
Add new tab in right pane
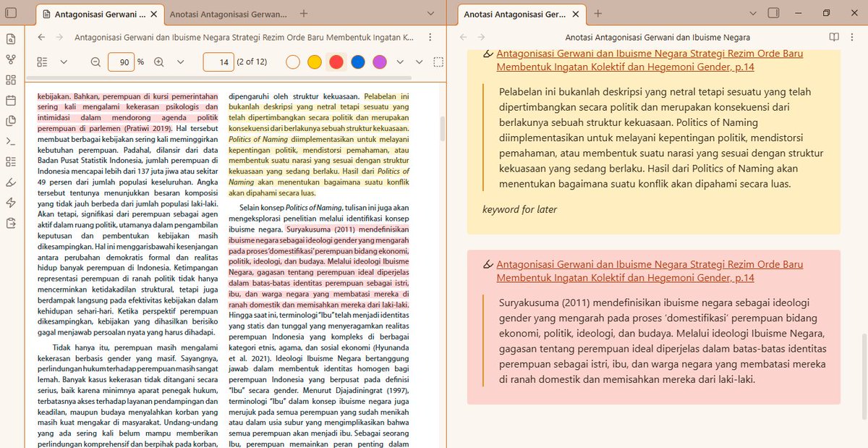pos(597,14)
